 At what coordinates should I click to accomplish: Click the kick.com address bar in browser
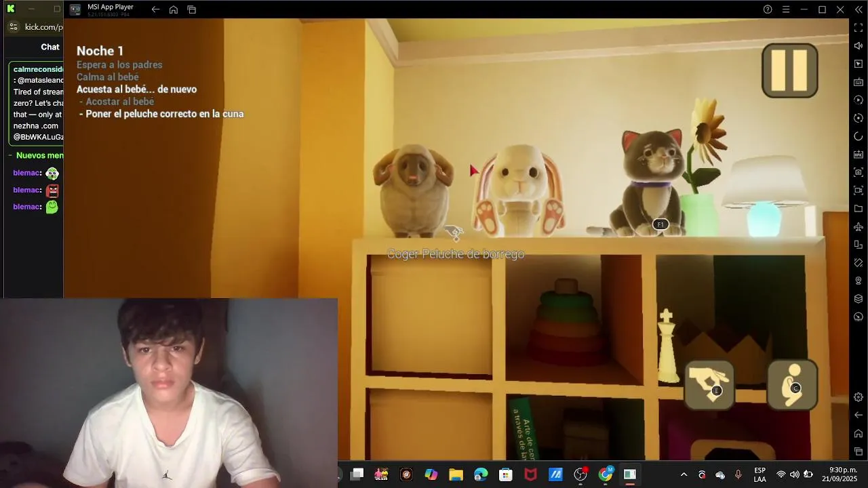43,27
